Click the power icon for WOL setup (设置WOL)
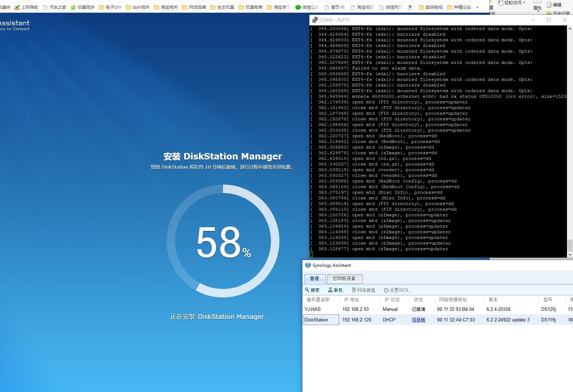Image resolution: width=573 pixels, height=392 pixels. (386, 290)
